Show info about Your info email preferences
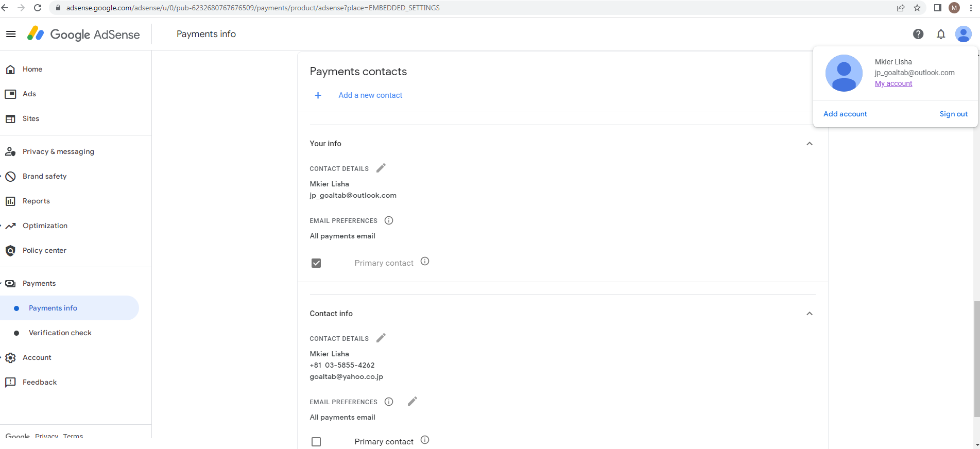The image size is (980, 449). (389, 221)
